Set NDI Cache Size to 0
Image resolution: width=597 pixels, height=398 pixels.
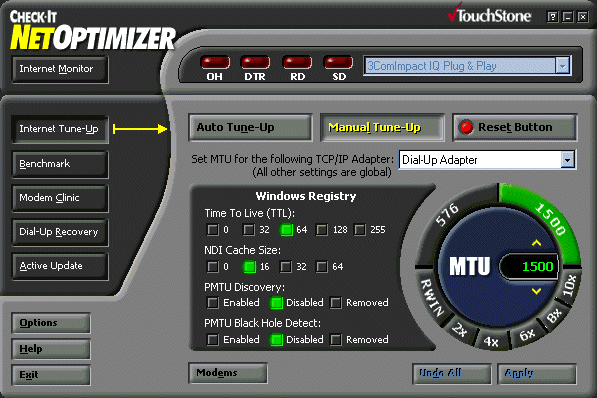click(212, 267)
